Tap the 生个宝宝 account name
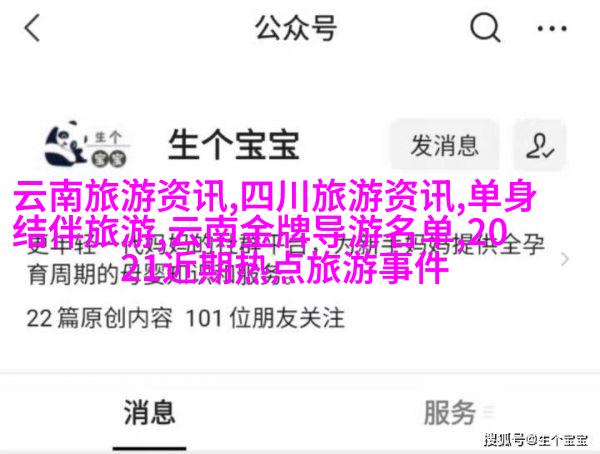600x454 pixels. tap(234, 145)
